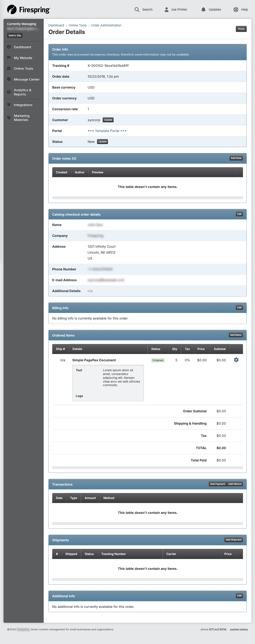The image size is (255, 644).
Task: Click the TOTAL value $0.00
Action: [x=221, y=448]
